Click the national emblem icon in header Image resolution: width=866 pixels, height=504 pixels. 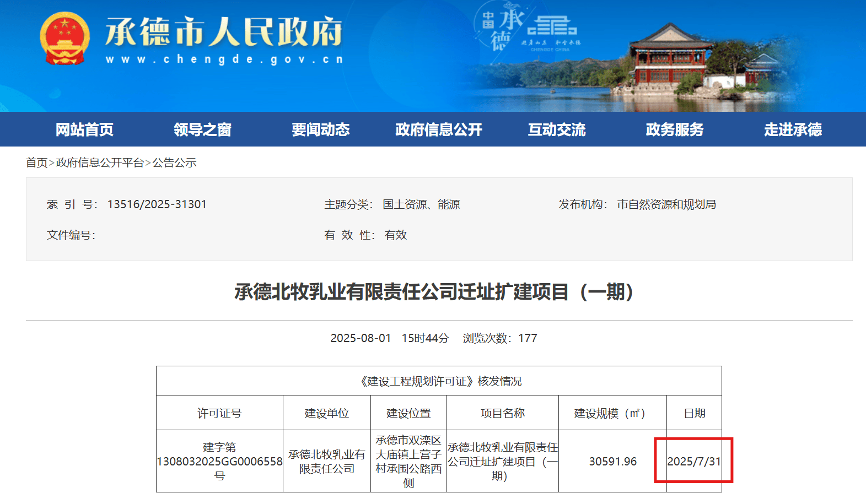point(64,39)
